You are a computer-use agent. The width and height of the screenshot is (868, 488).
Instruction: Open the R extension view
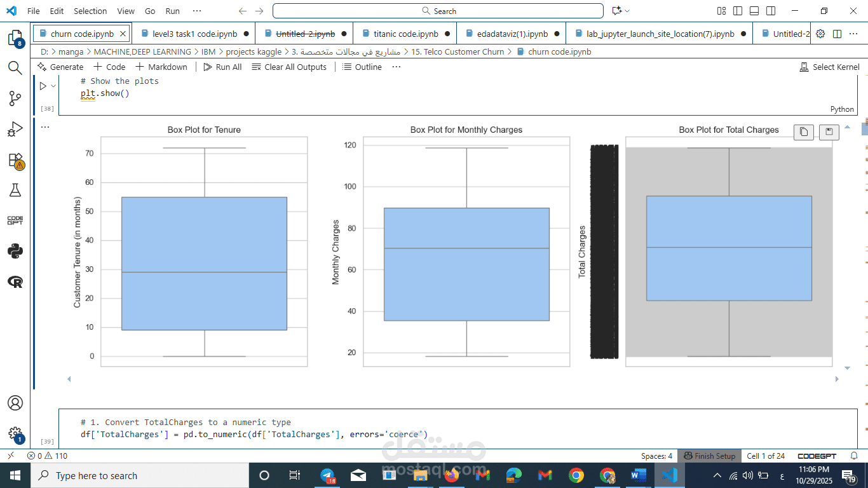point(15,281)
